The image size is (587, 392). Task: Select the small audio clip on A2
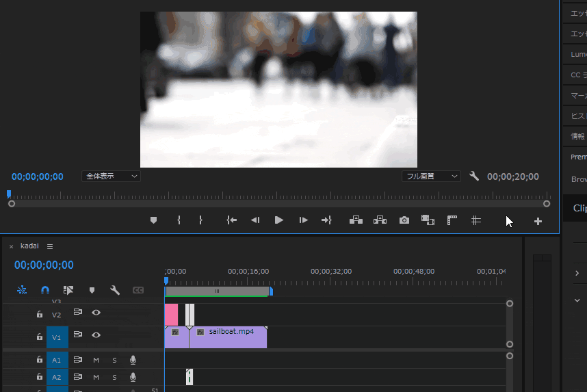(190, 377)
